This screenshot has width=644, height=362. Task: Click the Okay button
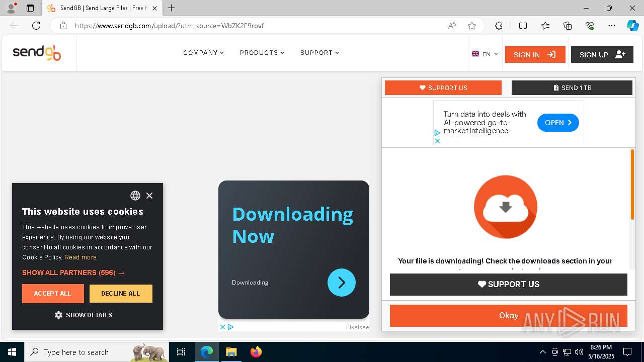pyautogui.click(x=508, y=315)
